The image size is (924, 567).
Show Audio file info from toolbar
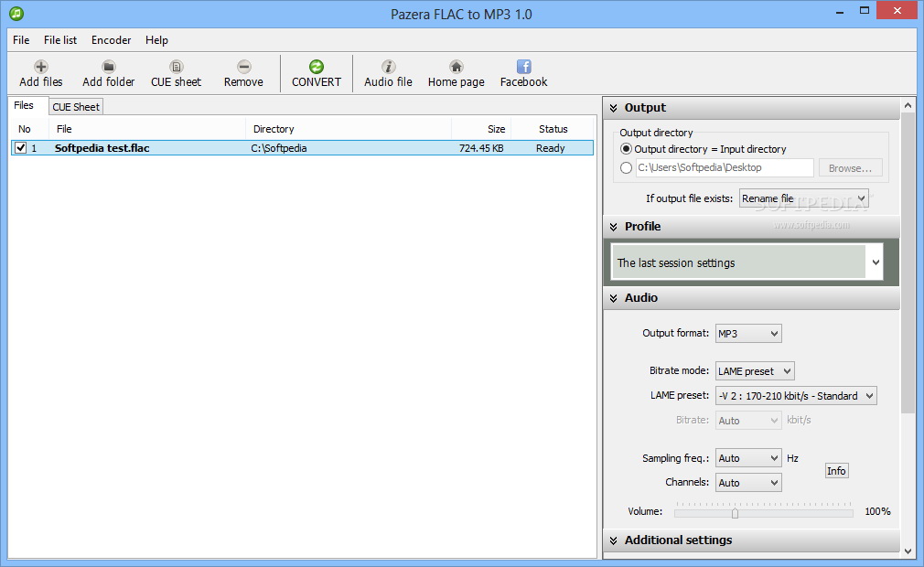pos(388,73)
